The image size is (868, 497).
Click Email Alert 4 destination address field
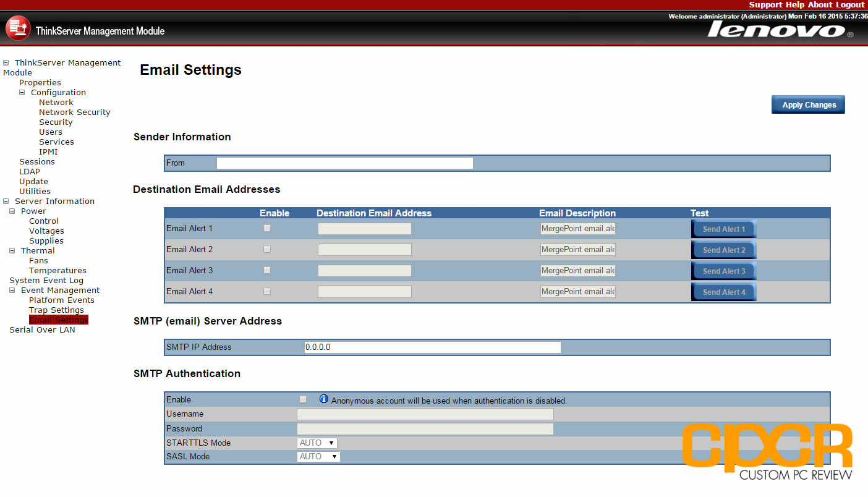pyautogui.click(x=365, y=292)
